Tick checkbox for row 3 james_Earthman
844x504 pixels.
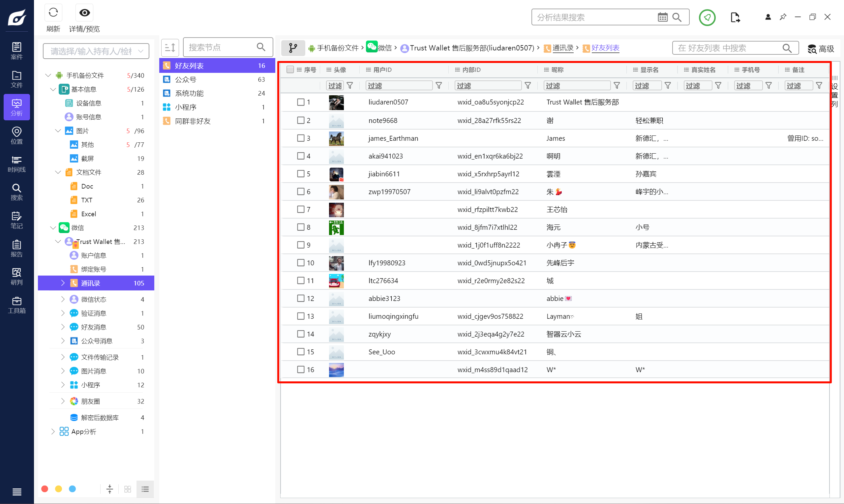pyautogui.click(x=301, y=138)
